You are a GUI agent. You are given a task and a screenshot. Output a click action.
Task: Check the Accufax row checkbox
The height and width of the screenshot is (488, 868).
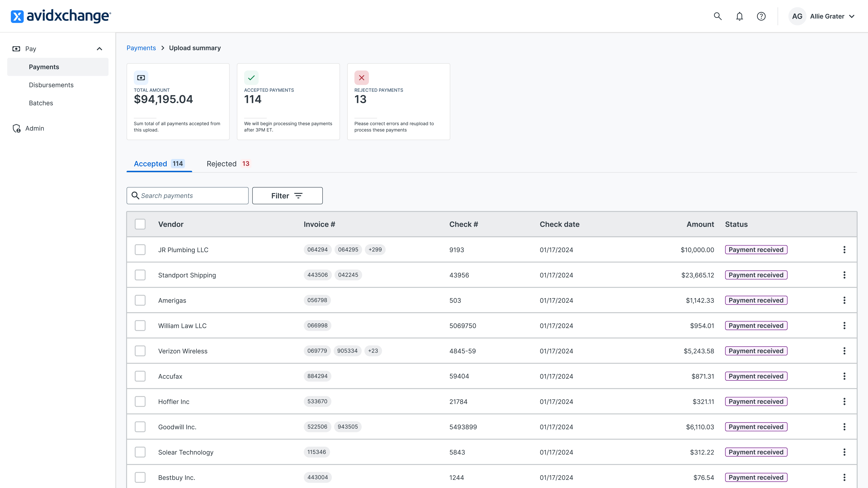pos(140,376)
